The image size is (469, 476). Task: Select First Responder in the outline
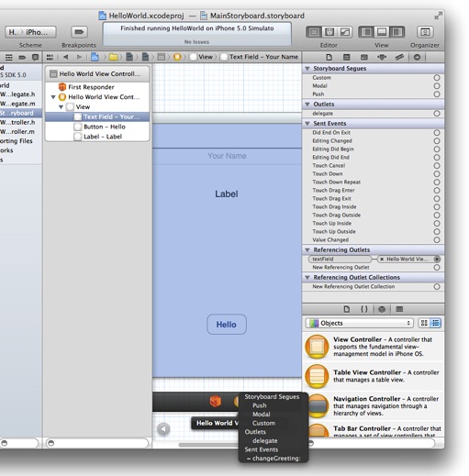[97, 87]
